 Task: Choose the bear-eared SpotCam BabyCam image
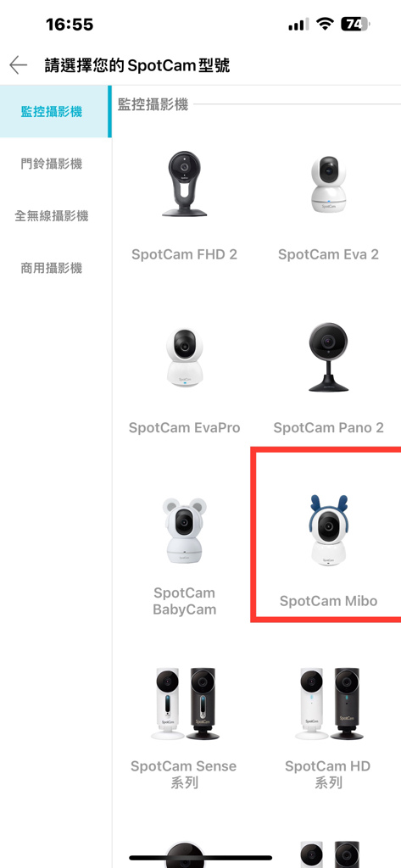(x=185, y=531)
